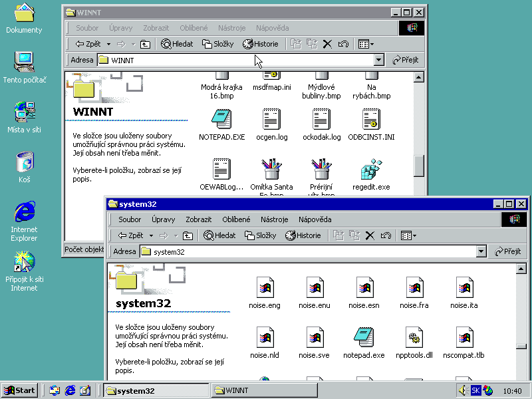The image size is (532, 399).
Task: Toggle the Složky folders pane in system32 window
Action: pyautogui.click(x=260, y=235)
